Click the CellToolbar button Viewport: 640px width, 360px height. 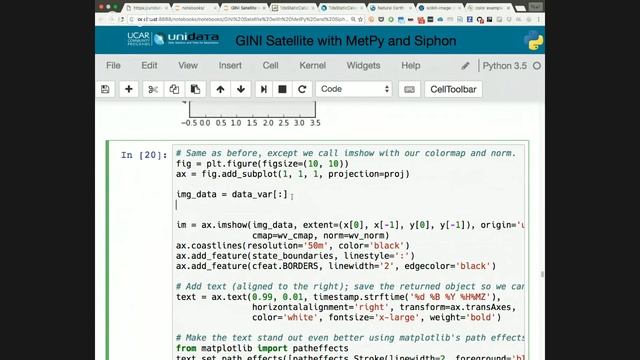pyautogui.click(x=453, y=89)
